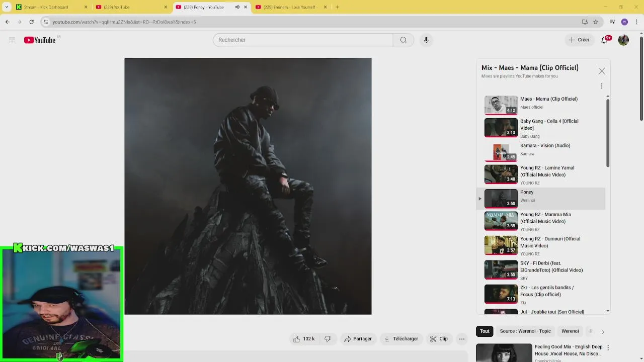Screen dimensions: 644x362
Task: Select Source : Werenoi - Topic chip
Action: 525,331
